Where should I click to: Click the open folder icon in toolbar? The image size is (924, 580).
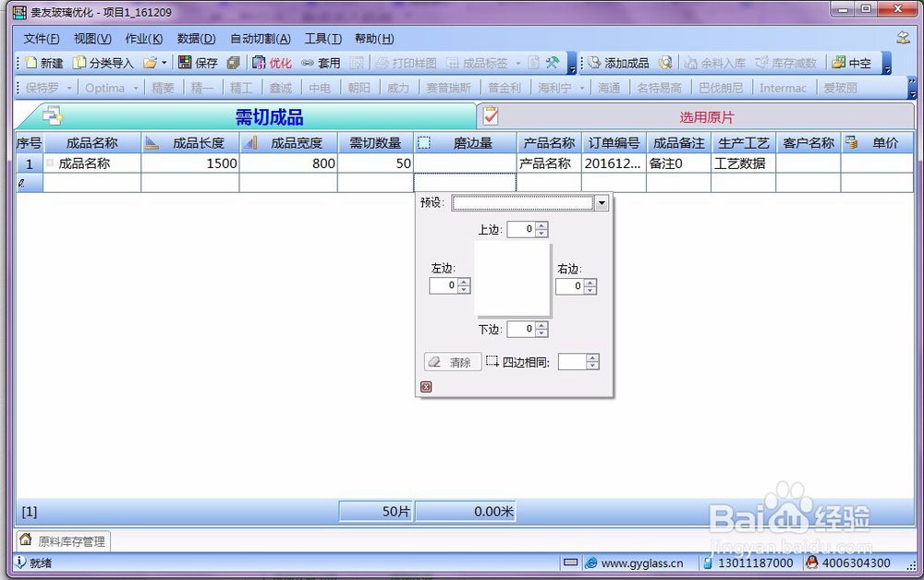pyautogui.click(x=151, y=63)
